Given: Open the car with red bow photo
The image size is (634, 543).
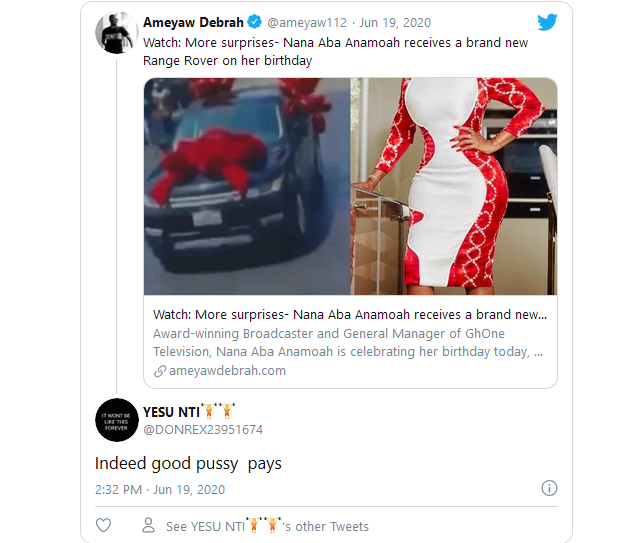Looking at the screenshot, I should click(247, 186).
